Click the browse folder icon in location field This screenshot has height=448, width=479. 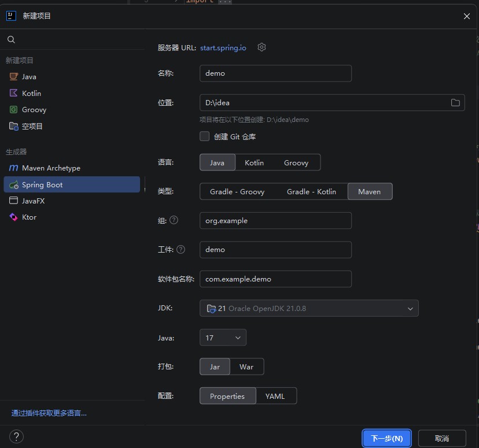pyautogui.click(x=455, y=102)
